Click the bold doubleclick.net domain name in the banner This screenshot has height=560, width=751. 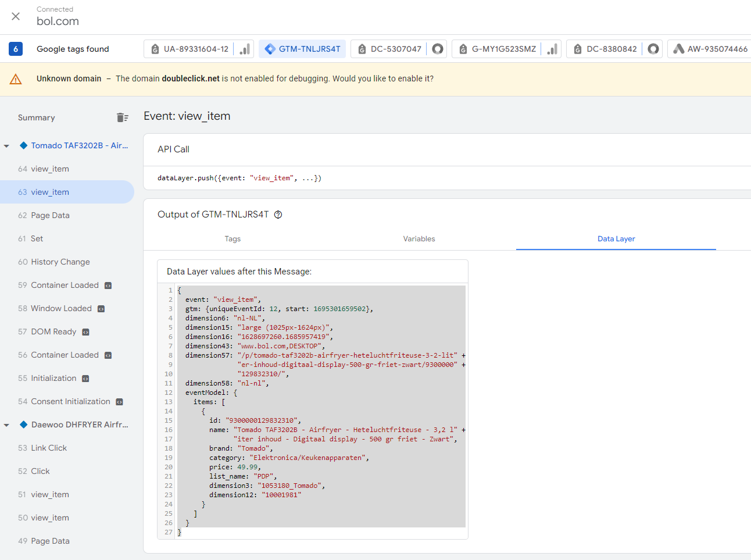tap(191, 79)
